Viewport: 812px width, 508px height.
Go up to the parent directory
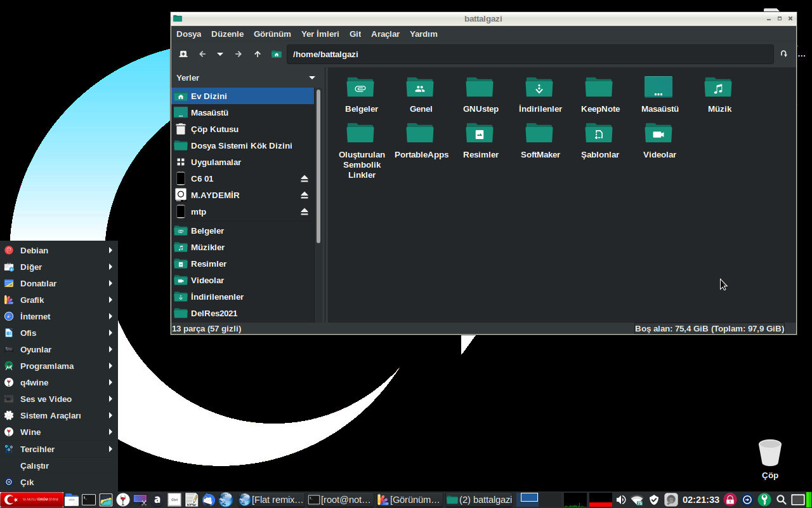tap(258, 54)
